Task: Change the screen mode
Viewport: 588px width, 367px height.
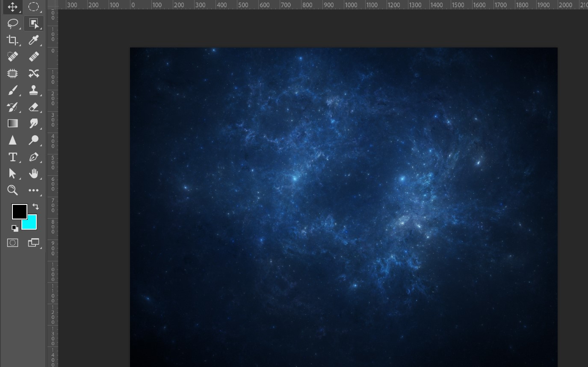Action: (x=33, y=243)
